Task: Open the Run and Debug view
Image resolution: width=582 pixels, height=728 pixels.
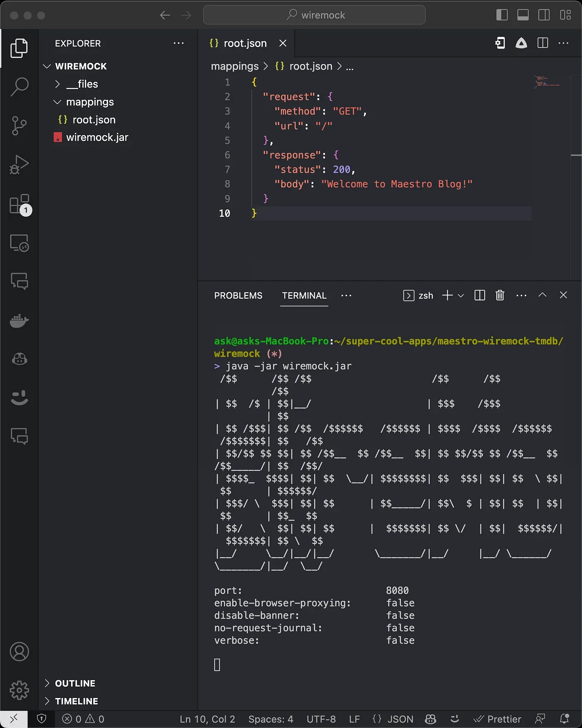Action: pyautogui.click(x=19, y=165)
